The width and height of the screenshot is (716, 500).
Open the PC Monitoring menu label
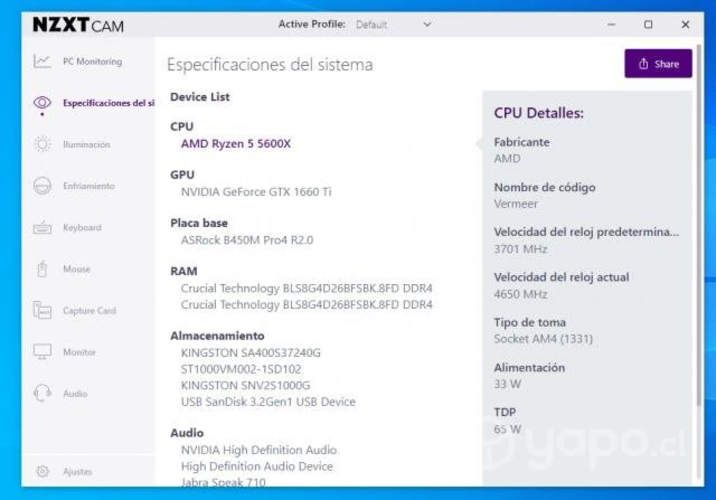tap(92, 62)
